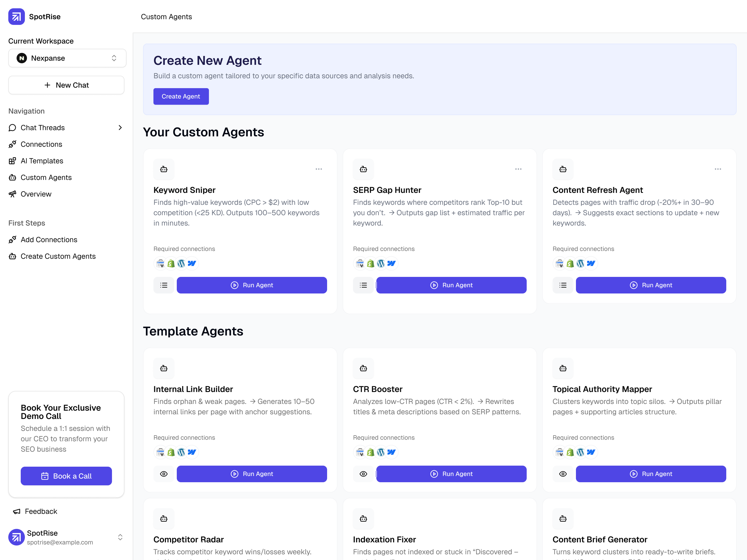Open list icon on SERP Gap Hunter card
Image resolution: width=747 pixels, height=560 pixels.
tap(363, 285)
